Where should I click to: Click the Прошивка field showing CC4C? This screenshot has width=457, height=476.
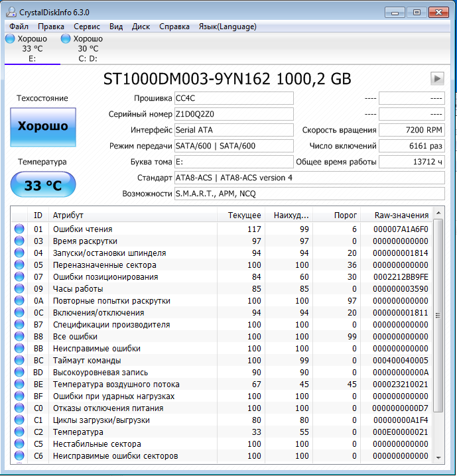click(234, 98)
